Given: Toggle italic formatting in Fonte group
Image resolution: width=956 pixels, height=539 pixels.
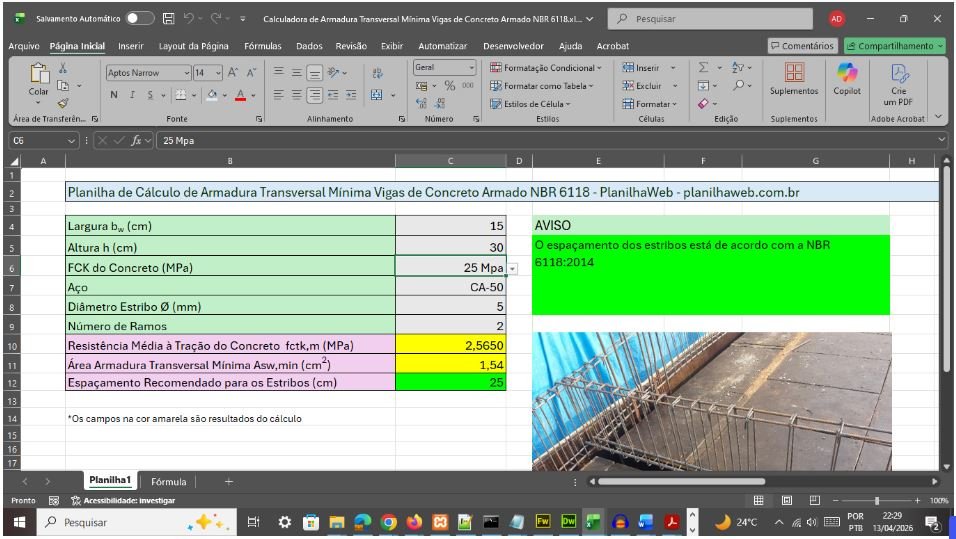Looking at the screenshot, I should (x=132, y=95).
